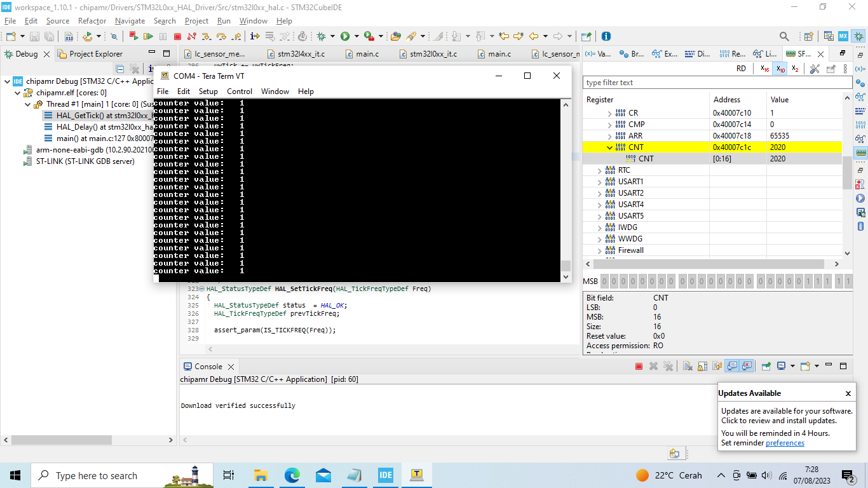
Task: Collapse the CNT register row
Action: (610, 147)
